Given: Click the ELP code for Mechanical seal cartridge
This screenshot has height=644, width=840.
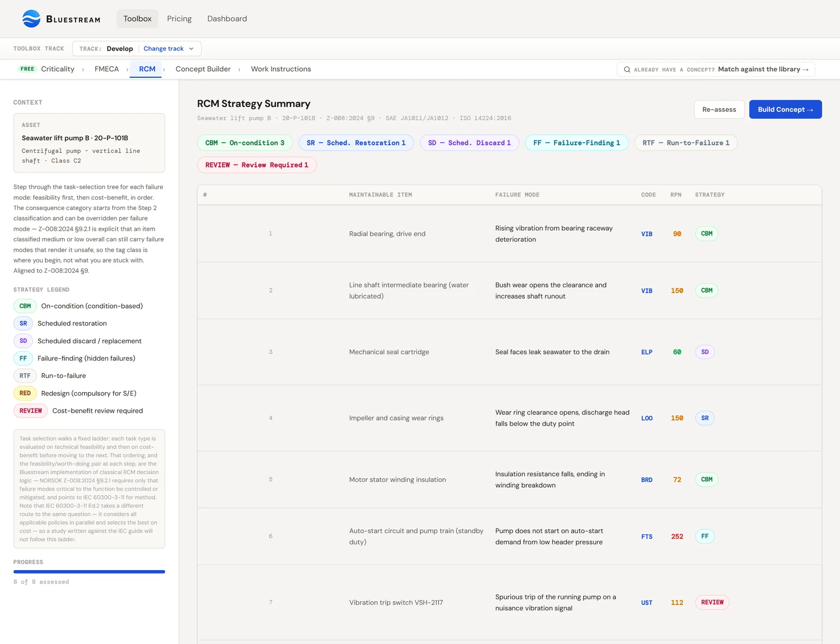Looking at the screenshot, I should (647, 352).
